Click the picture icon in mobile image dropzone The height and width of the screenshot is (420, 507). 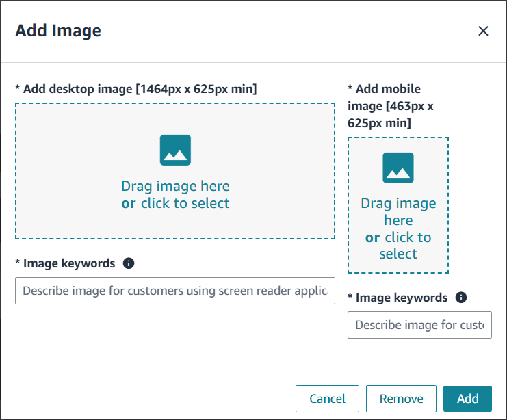398,168
